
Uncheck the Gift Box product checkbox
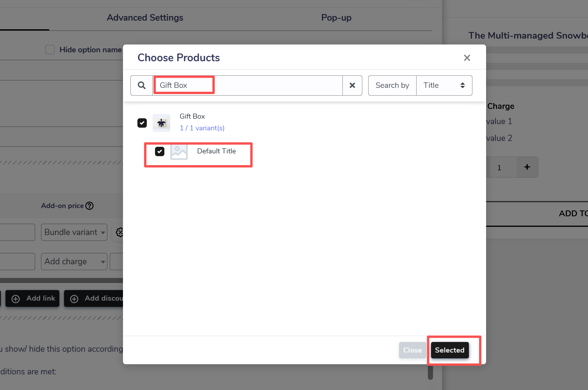142,123
